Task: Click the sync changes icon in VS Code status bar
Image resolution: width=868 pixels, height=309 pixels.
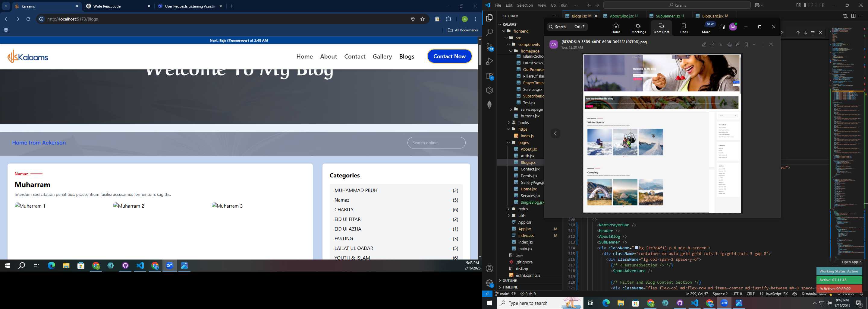Action: [514, 294]
